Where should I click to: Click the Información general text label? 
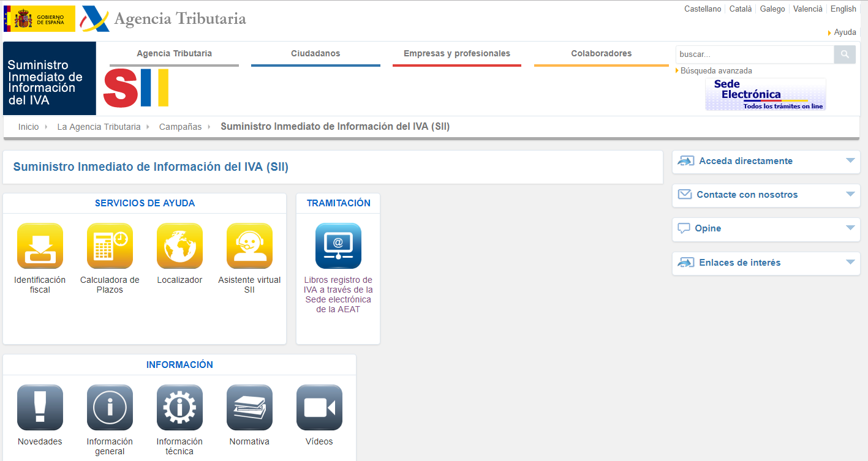tap(110, 446)
